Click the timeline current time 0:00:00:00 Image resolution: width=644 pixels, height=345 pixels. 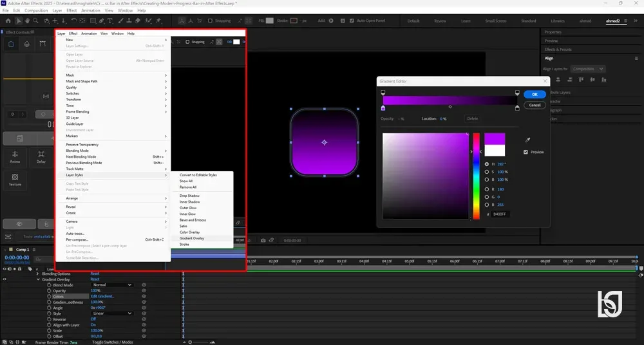click(x=17, y=257)
